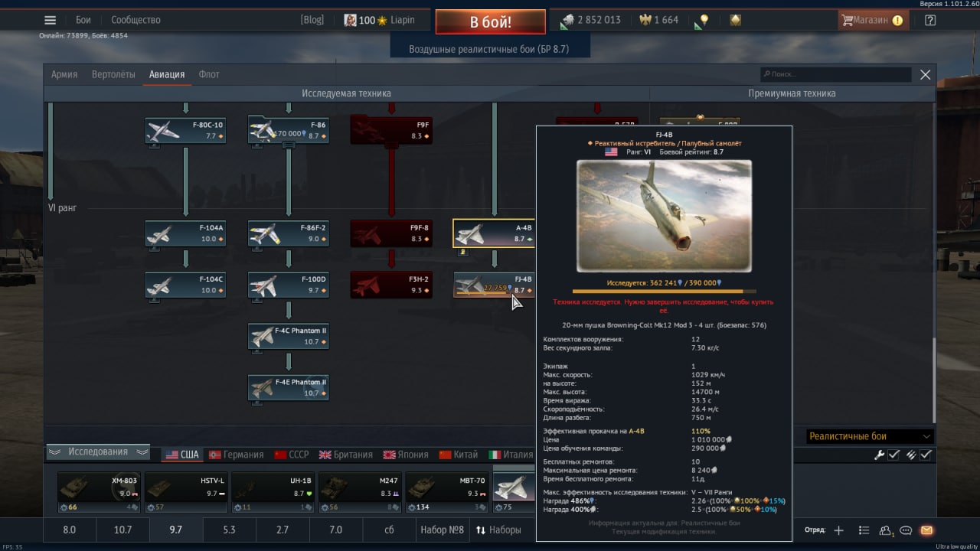Choose preset 2.7
This screenshot has width=980, height=551.
(x=283, y=530)
